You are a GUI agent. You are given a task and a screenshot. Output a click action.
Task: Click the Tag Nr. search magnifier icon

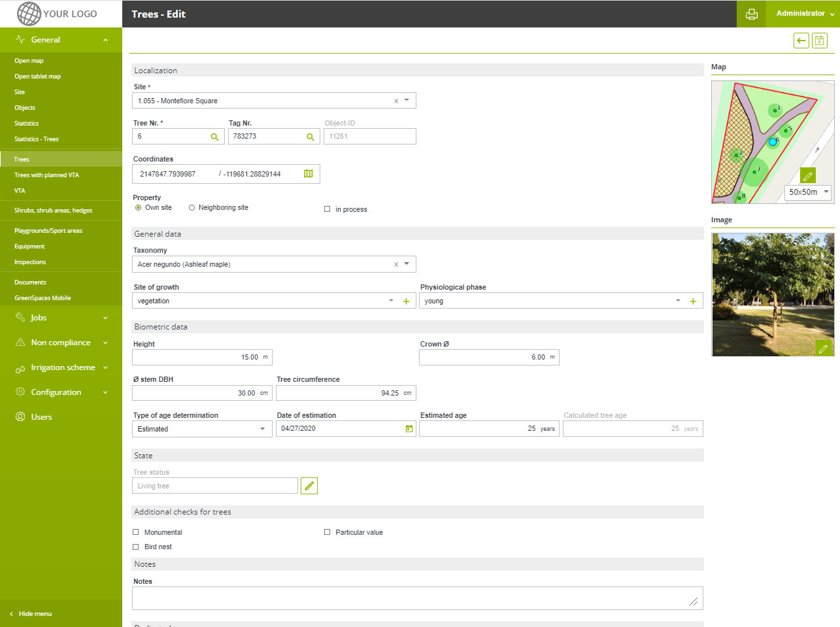(x=311, y=137)
